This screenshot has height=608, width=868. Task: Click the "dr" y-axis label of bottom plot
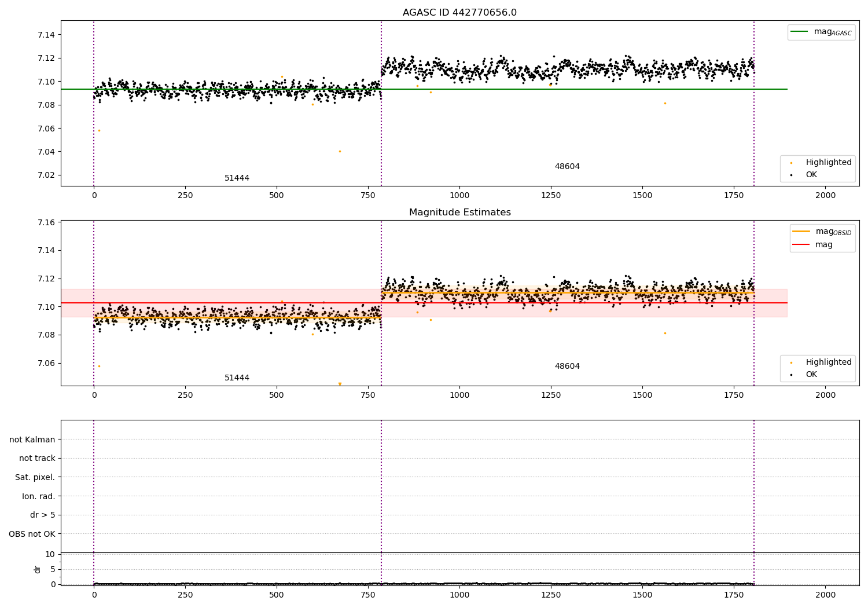[x=38, y=569]
